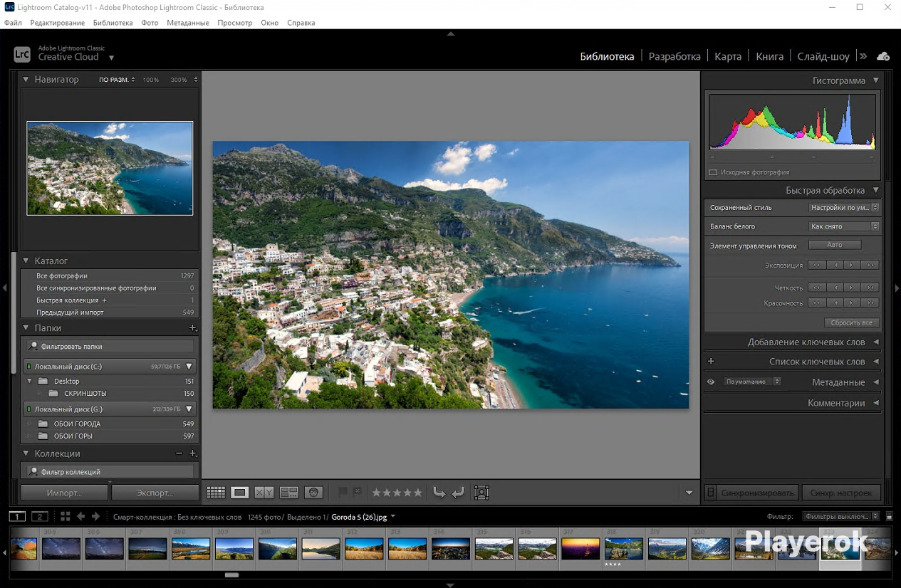This screenshot has height=588, width=901.
Task: Open the toolbar content triangle menu
Action: click(x=689, y=493)
